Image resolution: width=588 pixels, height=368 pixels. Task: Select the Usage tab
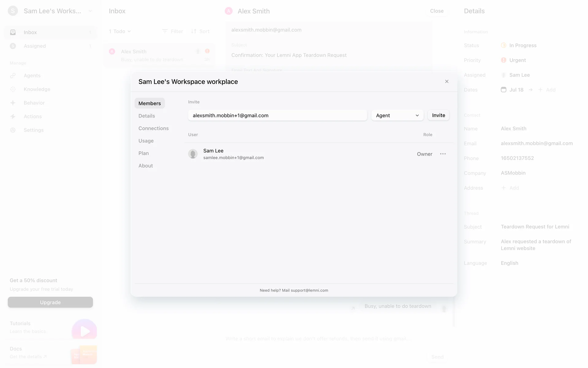146,141
